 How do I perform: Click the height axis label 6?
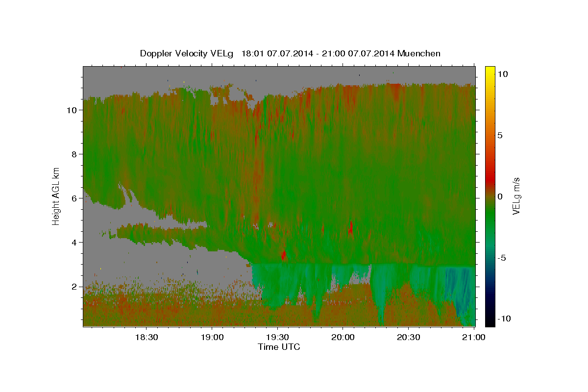(74, 198)
